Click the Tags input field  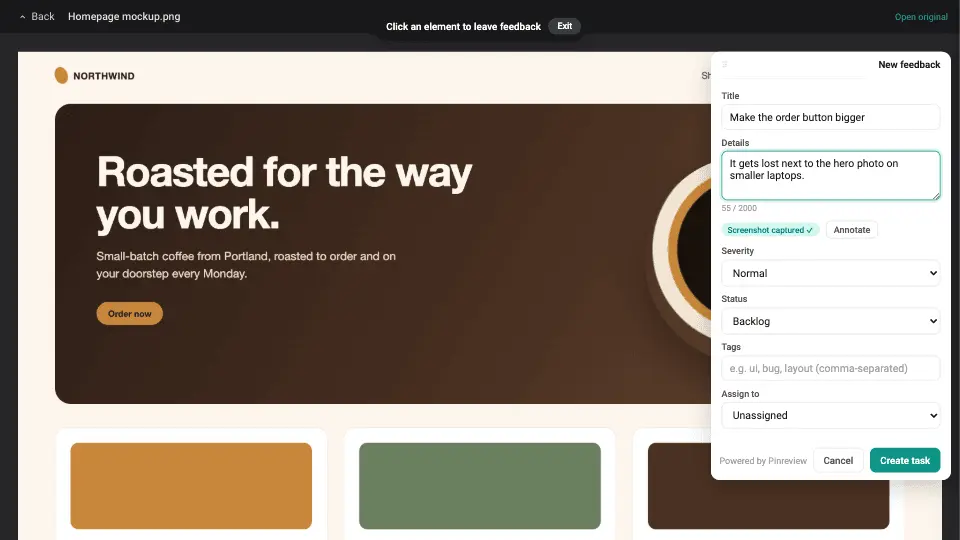click(830, 368)
